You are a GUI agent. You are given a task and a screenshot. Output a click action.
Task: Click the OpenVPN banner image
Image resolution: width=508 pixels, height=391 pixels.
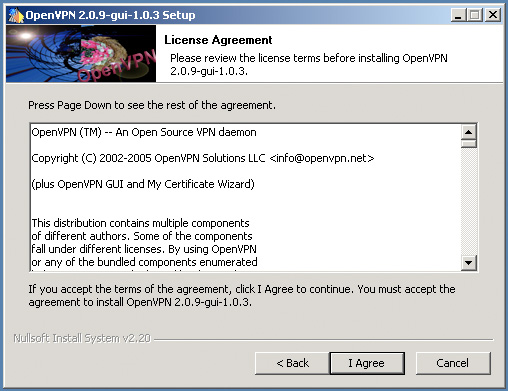pyautogui.click(x=81, y=54)
